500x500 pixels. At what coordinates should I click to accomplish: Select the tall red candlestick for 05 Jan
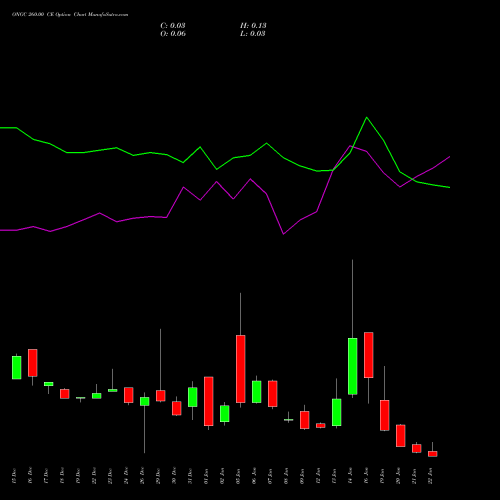pos(241,369)
